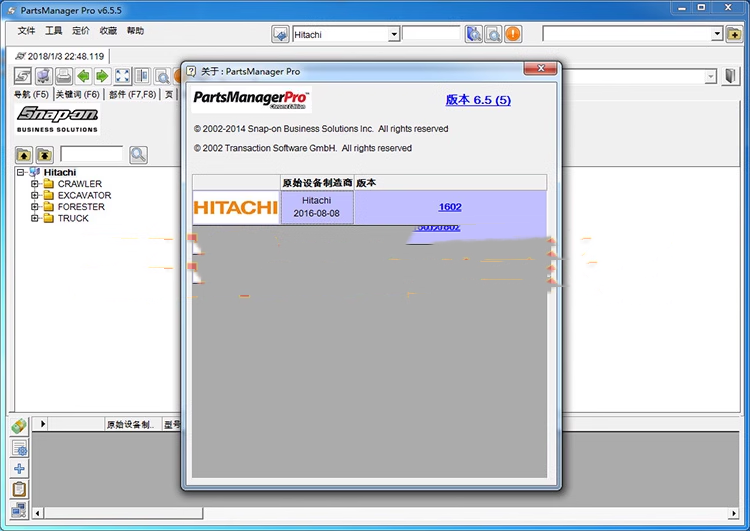Click the 版本 6.5 (5) link
Viewport: 750px width, 531px height.
tap(478, 100)
